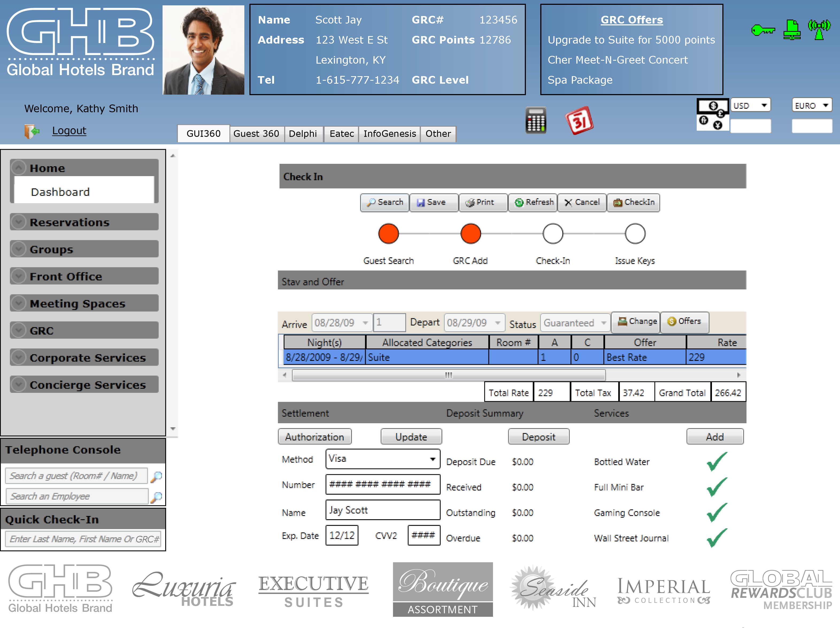Click the Logout link
Image resolution: width=840 pixels, height=628 pixels.
[69, 130]
